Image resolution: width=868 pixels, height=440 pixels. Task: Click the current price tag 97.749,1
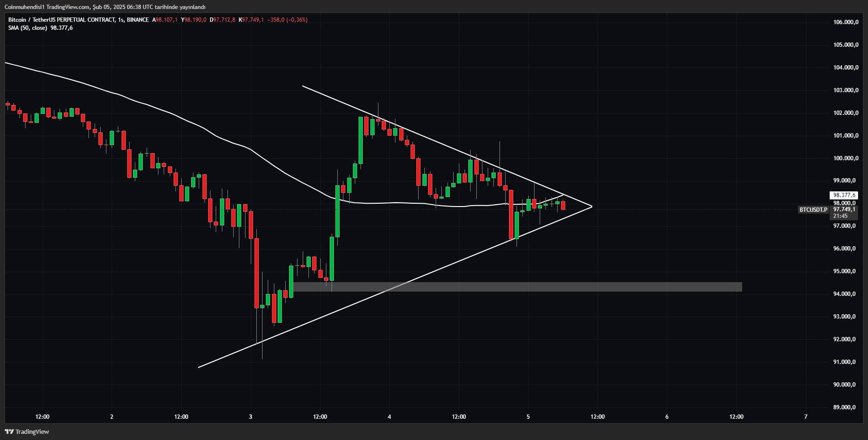(844, 209)
